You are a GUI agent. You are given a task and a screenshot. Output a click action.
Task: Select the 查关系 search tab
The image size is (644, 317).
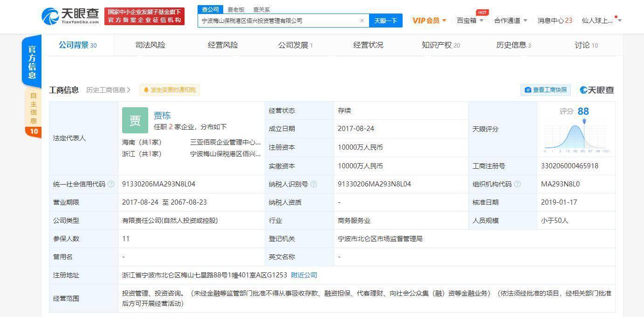[x=261, y=9]
